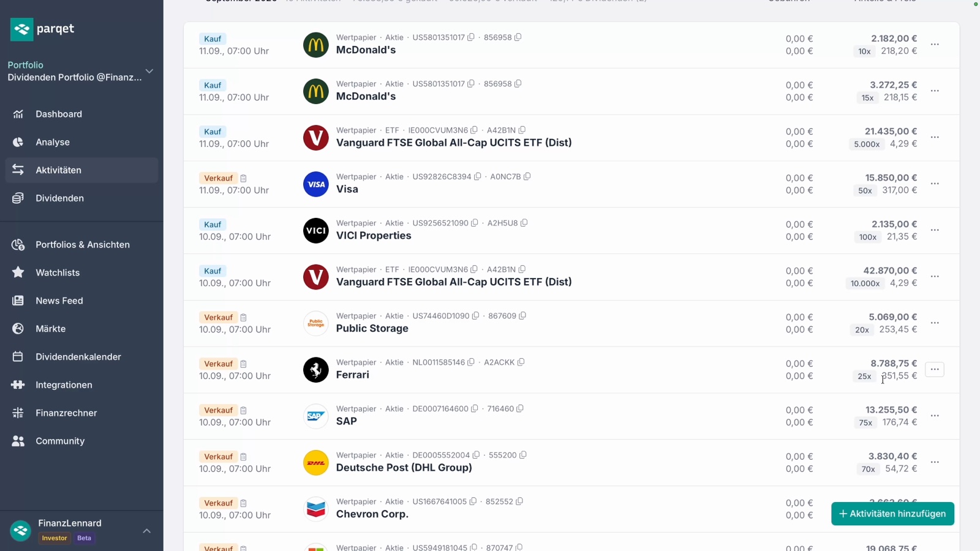
Task: Copy WKN 555200 of Deutsche Post
Action: coord(523,455)
